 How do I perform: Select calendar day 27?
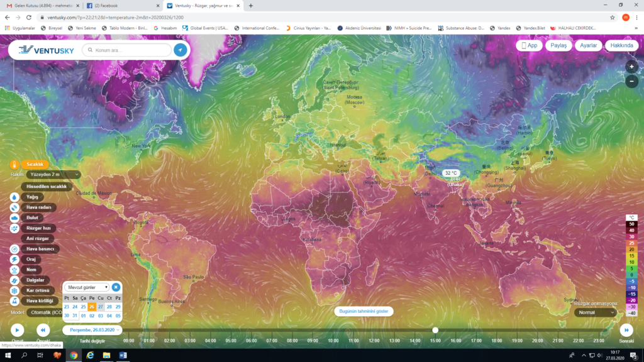tap(100, 307)
